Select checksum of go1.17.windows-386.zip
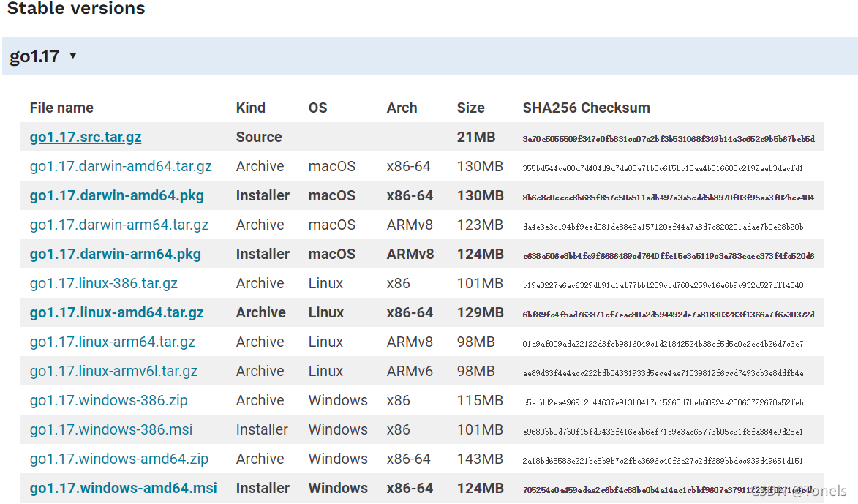This screenshot has width=858, height=504. tap(663, 403)
